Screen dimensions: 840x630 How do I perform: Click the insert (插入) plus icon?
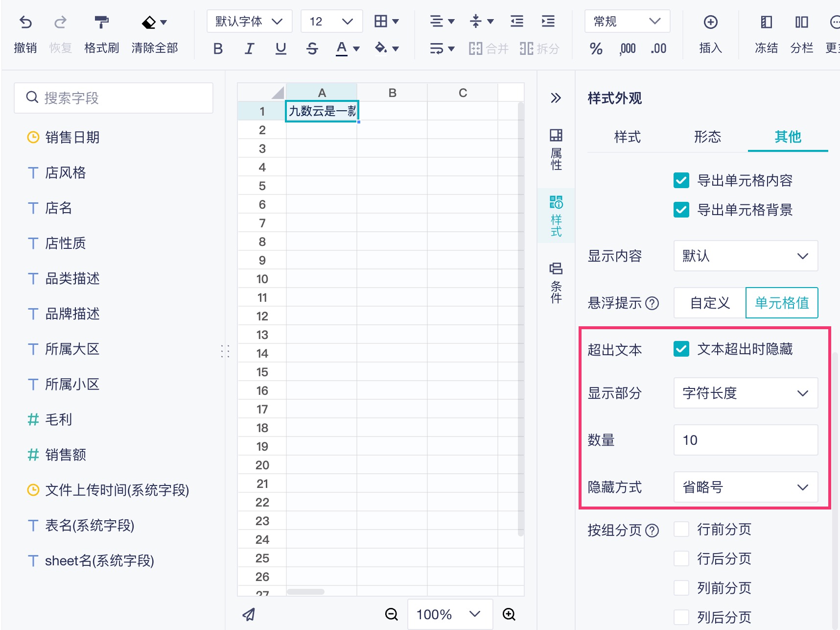(710, 22)
